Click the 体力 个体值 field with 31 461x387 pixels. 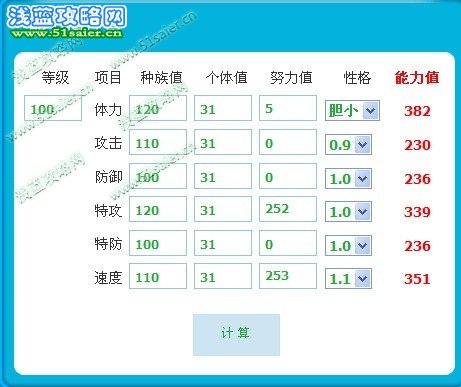223,108
